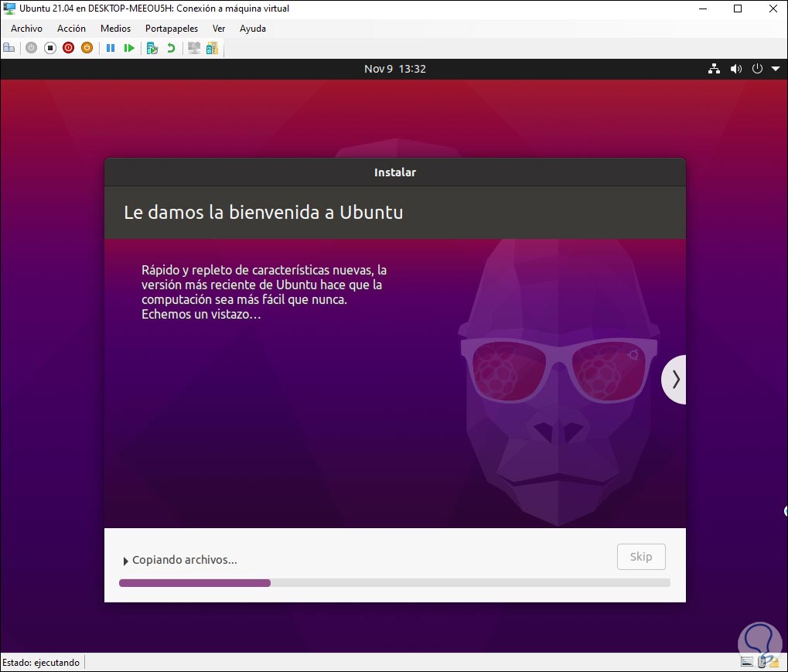The image size is (788, 672).
Task: Click the greyed-out Start power icon
Action: tap(31, 48)
